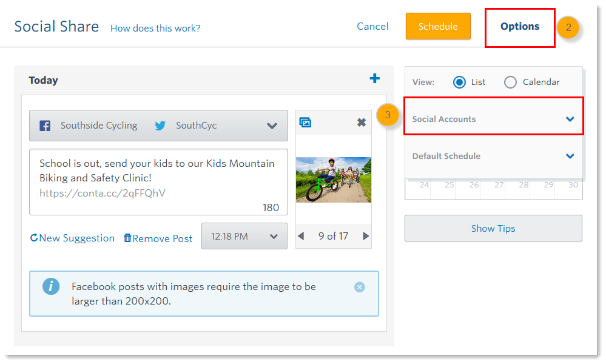Go back an image with the left arrow
This screenshot has height=364, width=606.
click(301, 236)
